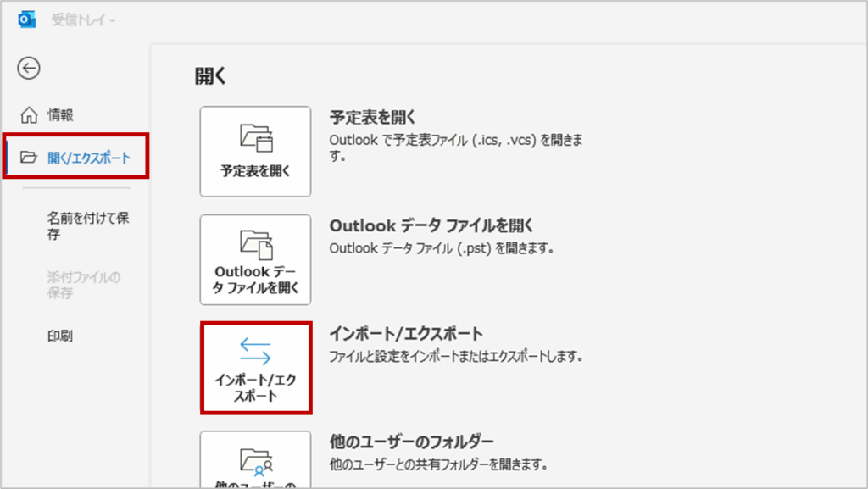The image size is (868, 489).
Task: Choose 名前を付けて保存 in the sidebar
Action: tap(87, 226)
